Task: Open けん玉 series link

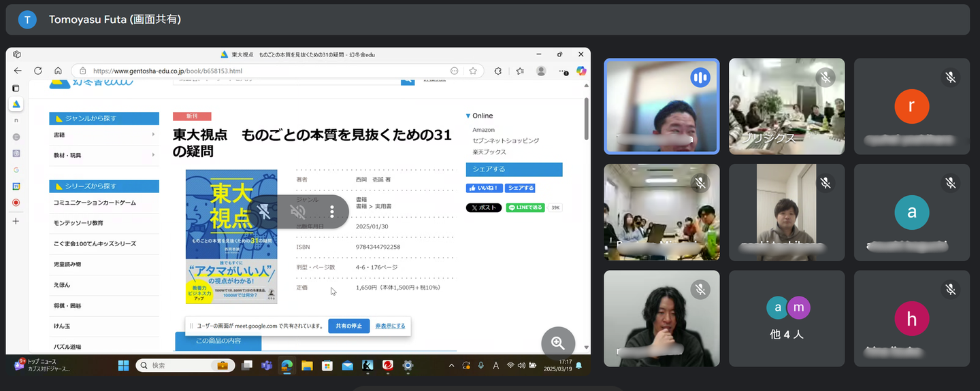Action: (x=62, y=326)
